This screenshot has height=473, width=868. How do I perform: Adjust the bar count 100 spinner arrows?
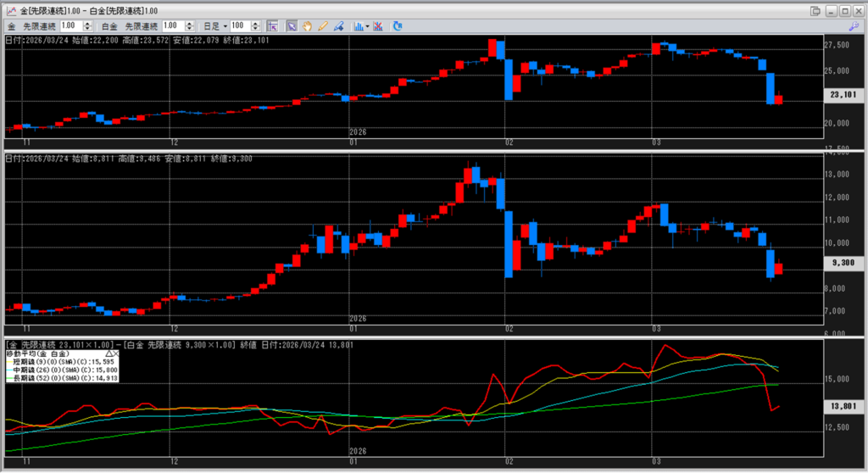pos(256,26)
